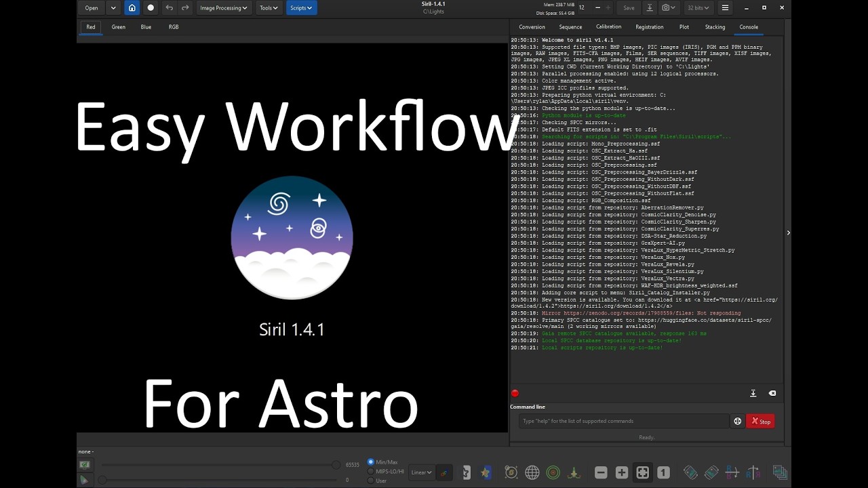Clear the console log output
The width and height of the screenshot is (868, 488).
coord(772,393)
